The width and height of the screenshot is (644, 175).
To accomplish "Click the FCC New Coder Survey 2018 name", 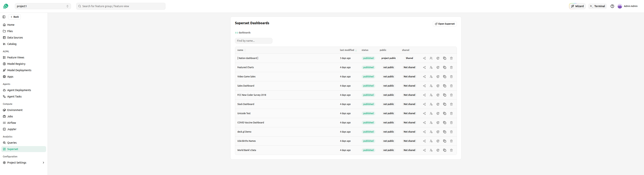I will tap(251, 95).
